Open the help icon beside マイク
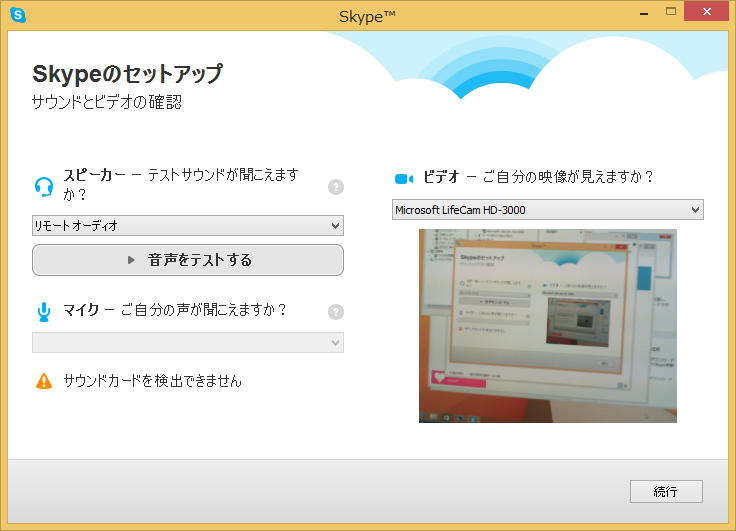Viewport: 736px width, 531px height. tap(336, 312)
